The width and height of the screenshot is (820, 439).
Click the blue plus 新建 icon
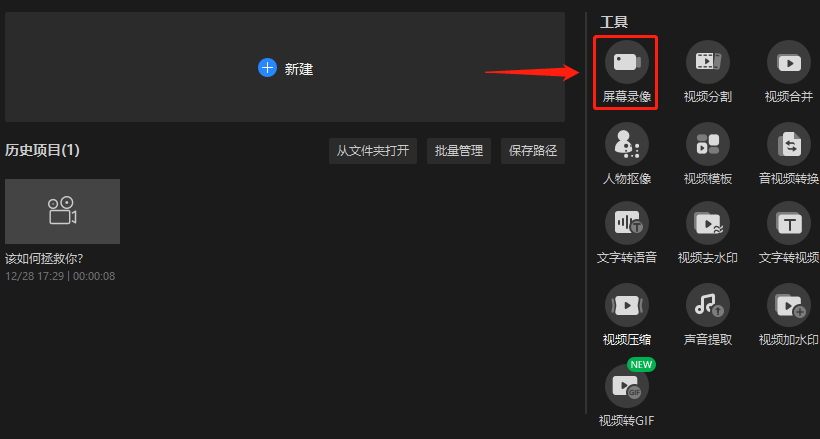click(267, 67)
